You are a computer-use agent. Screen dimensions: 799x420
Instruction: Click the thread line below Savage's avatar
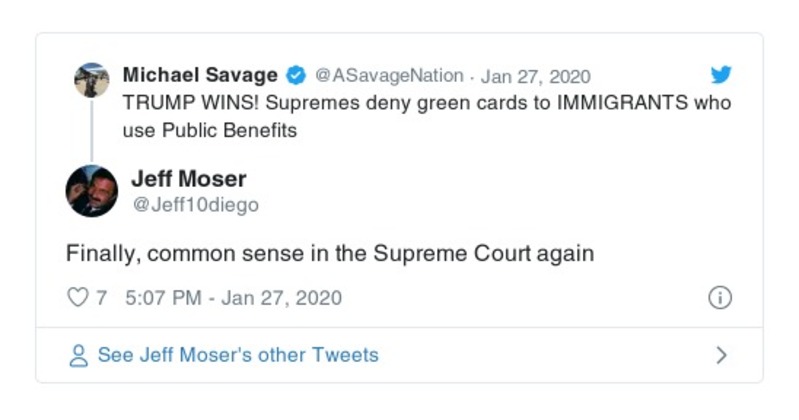[x=92, y=130]
